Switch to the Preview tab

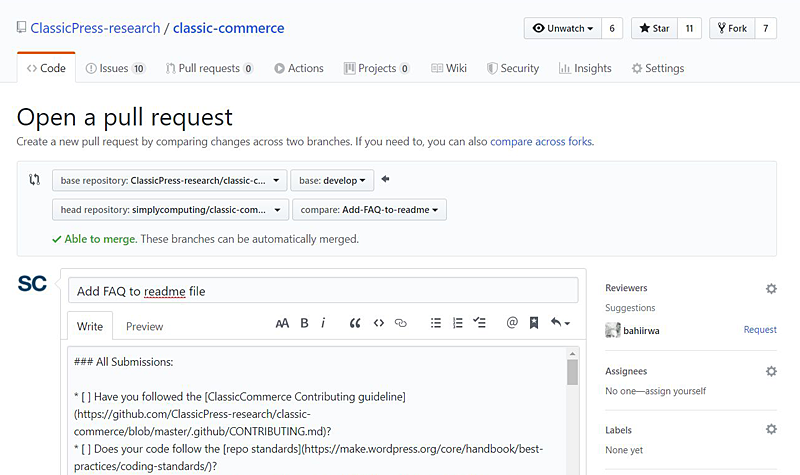pyautogui.click(x=144, y=326)
